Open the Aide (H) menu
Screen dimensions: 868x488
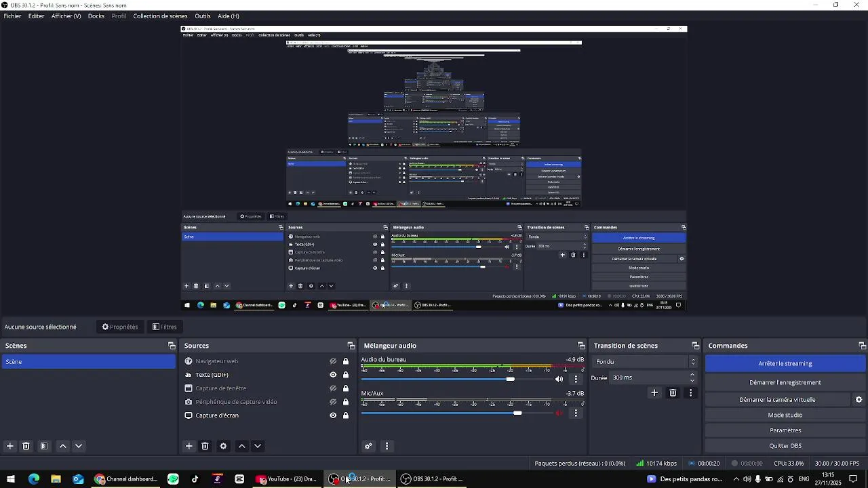click(x=229, y=16)
